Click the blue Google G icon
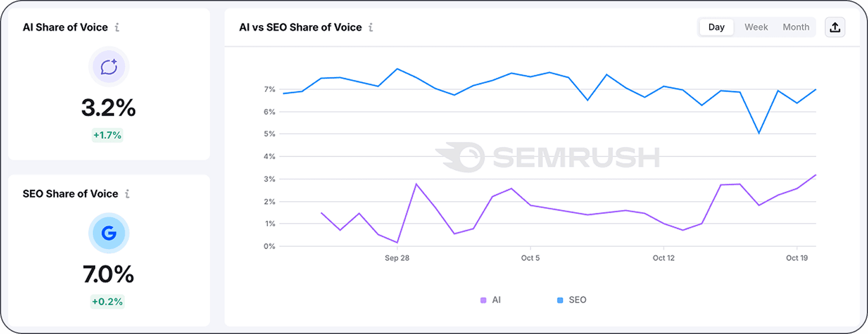This screenshot has height=334, width=868. 108,233
